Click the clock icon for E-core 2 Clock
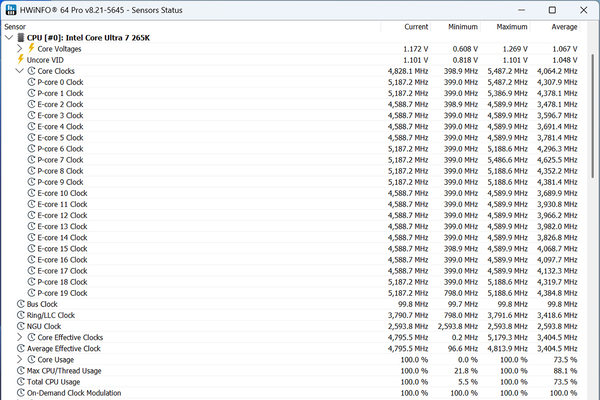The image size is (600, 400). tap(31, 104)
